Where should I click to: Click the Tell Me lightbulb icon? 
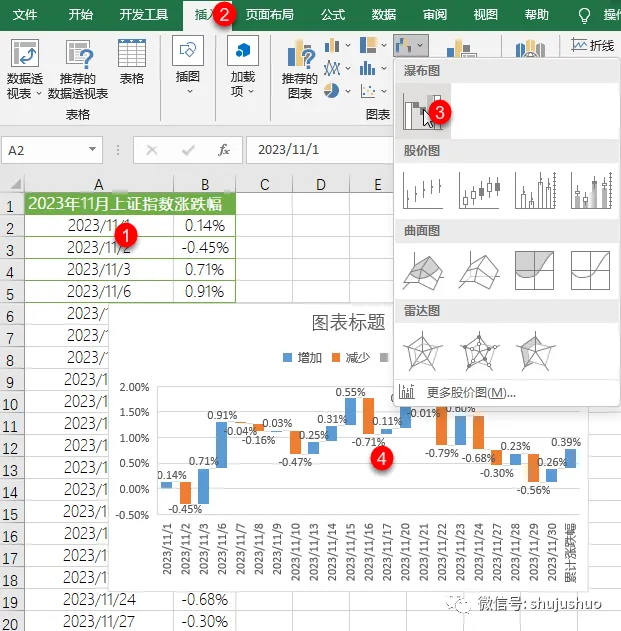click(x=584, y=16)
